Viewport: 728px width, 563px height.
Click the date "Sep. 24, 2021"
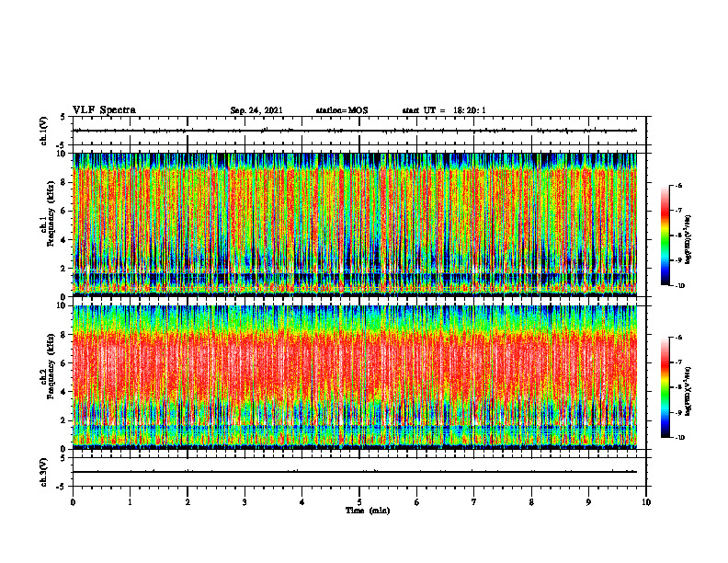click(256, 110)
